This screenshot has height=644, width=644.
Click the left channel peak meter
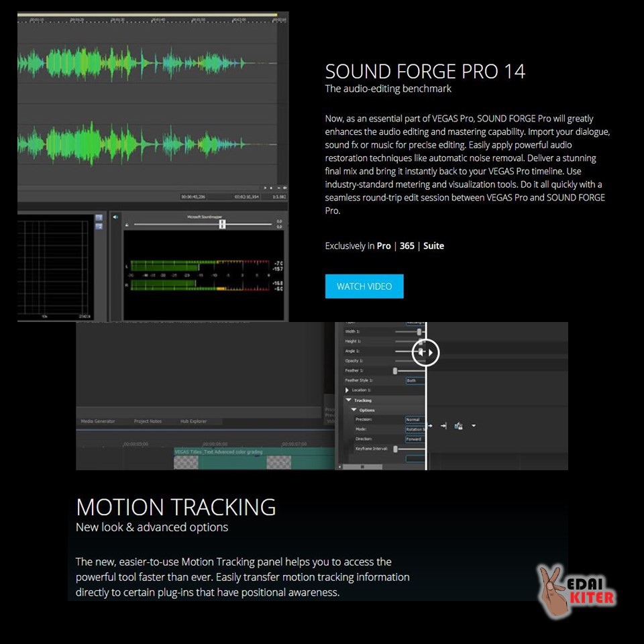coord(200,266)
